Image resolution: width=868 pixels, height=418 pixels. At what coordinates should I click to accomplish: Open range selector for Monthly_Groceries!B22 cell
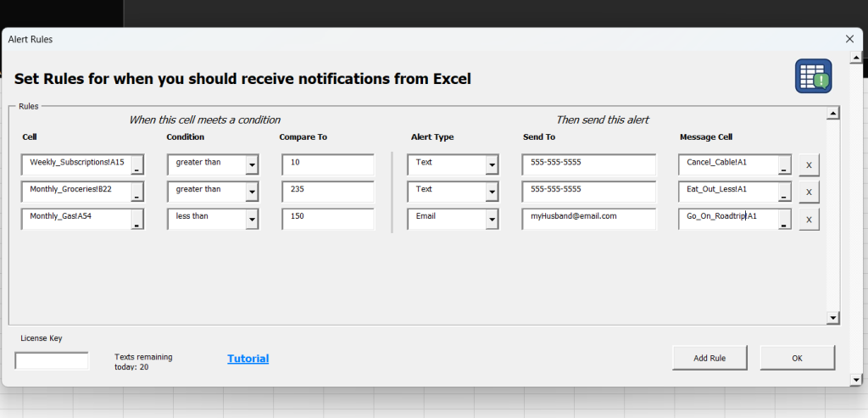[x=137, y=192]
